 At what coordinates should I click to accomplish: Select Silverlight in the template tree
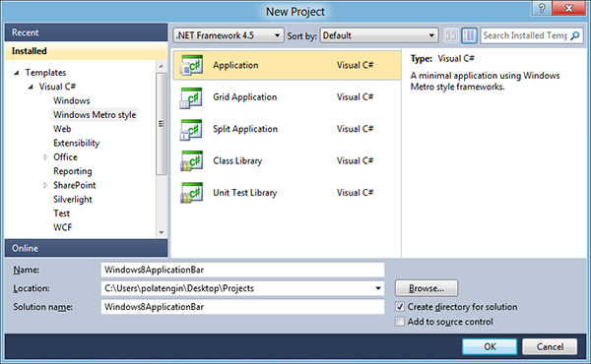[x=73, y=200]
